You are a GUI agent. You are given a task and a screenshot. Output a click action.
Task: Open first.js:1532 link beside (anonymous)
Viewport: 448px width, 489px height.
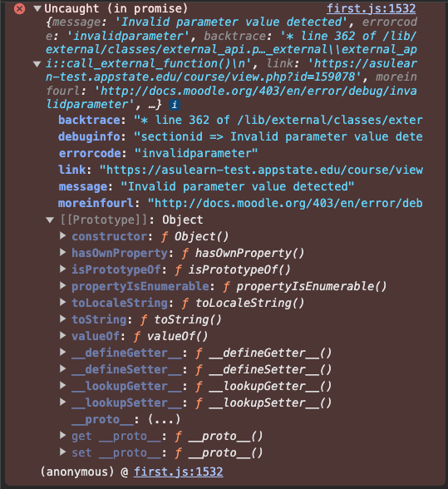[179, 472]
